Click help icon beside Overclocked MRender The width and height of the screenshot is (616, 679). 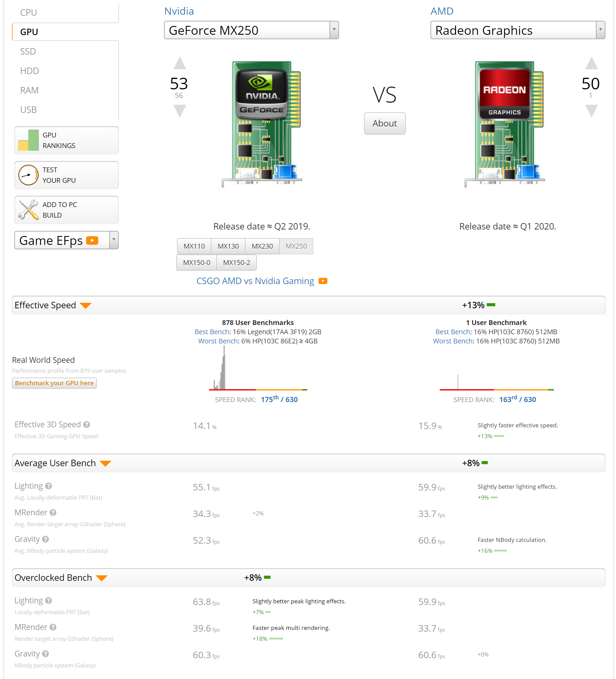click(53, 627)
